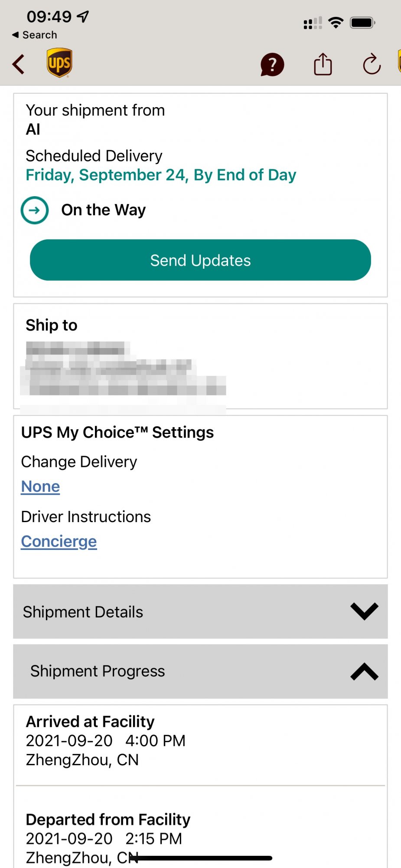The width and height of the screenshot is (401, 868).
Task: Tap the Shipment Progress header label
Action: pos(98,671)
